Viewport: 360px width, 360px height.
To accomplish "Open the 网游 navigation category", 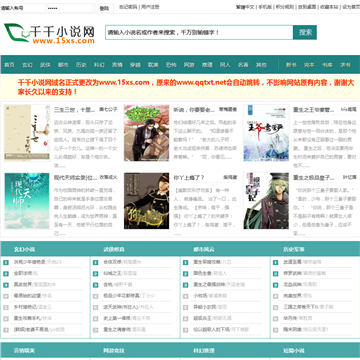I will coord(189,65).
